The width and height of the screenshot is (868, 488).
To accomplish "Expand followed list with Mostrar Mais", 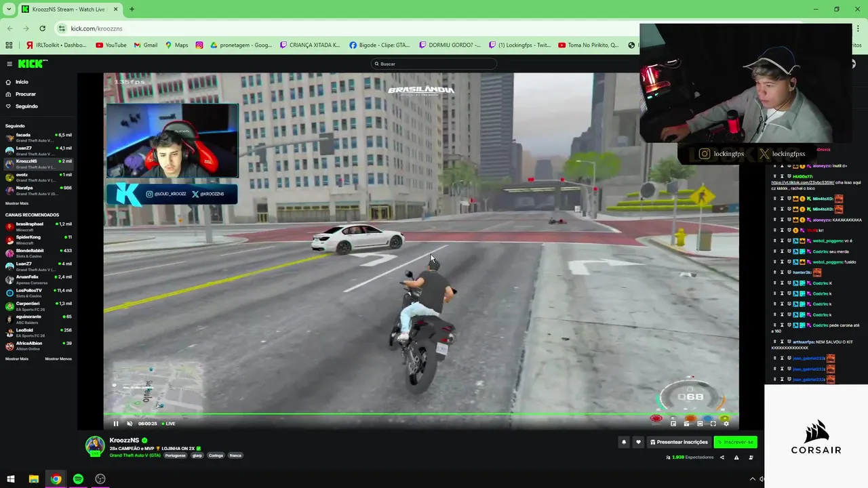I will (x=17, y=203).
